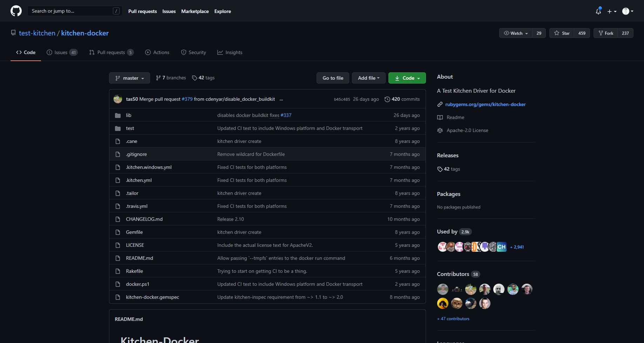This screenshot has height=343, width=644.
Task: Fork the kitchen-docker repository
Action: click(x=606, y=33)
